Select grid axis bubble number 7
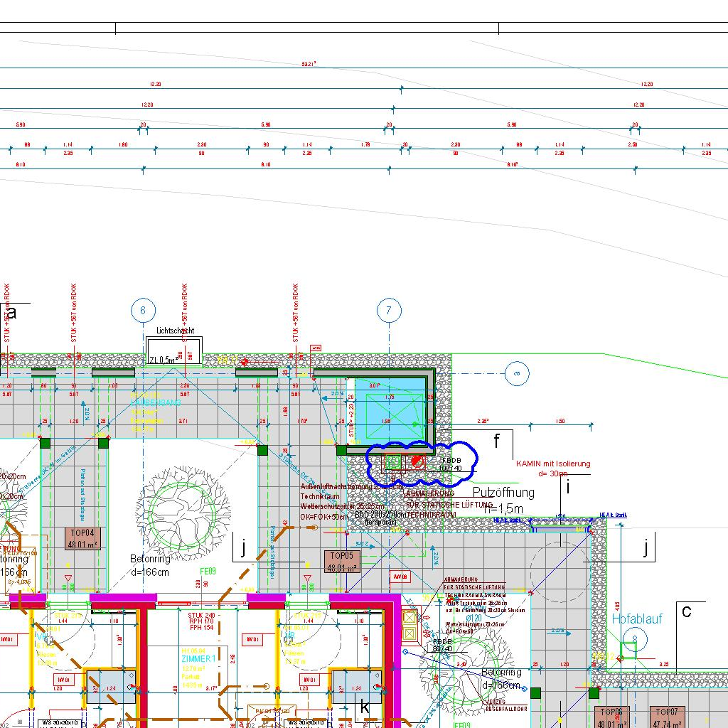This screenshot has height=728, width=728. coord(389,310)
